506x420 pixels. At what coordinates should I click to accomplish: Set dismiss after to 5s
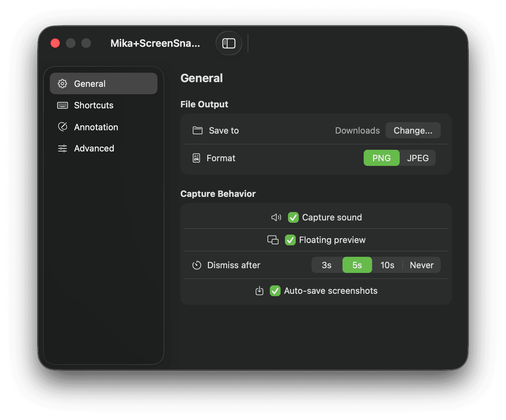click(357, 265)
